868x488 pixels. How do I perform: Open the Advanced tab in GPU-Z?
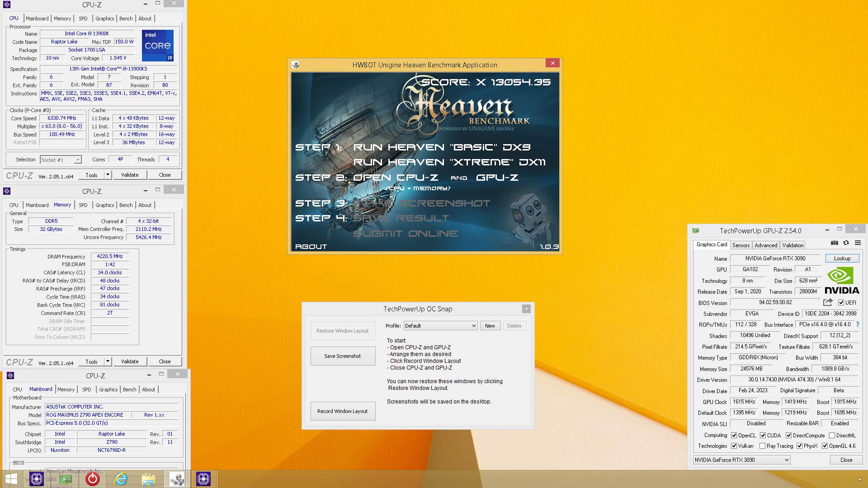(766, 245)
